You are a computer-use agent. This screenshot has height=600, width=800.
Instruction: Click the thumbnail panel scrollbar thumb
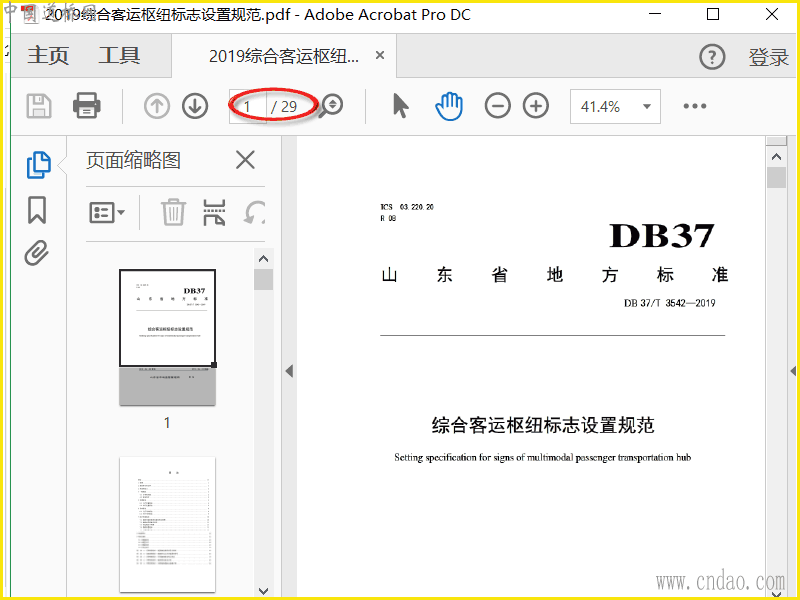coord(263,280)
